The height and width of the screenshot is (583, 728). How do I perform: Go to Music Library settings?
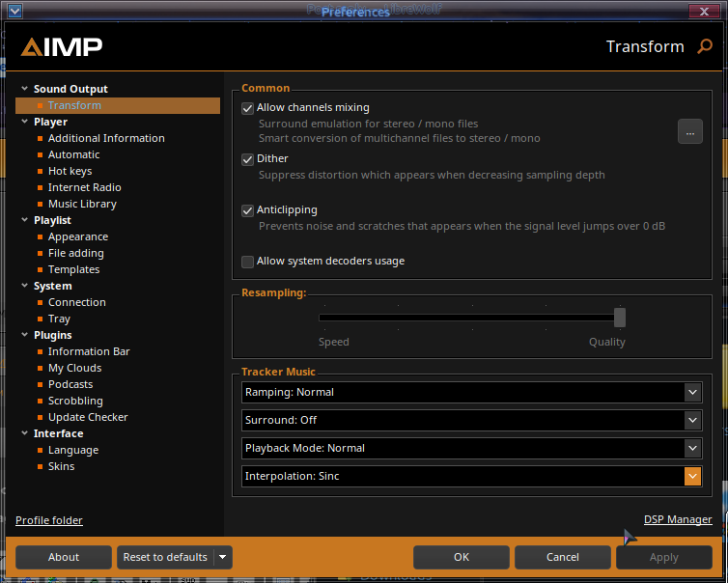82,204
